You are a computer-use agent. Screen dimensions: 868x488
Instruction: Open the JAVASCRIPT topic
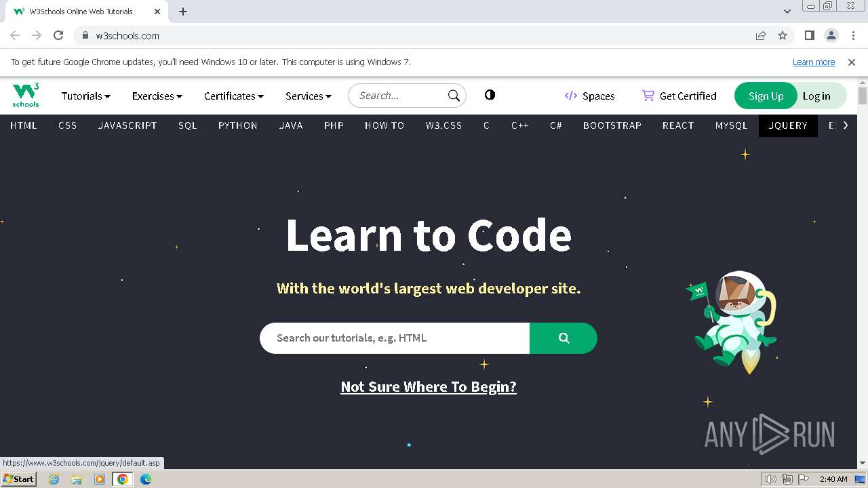[127, 125]
